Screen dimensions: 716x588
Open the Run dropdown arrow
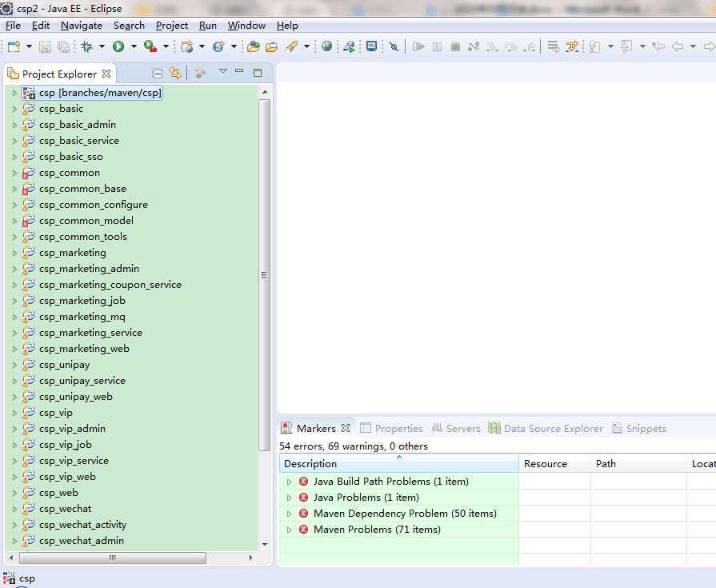point(134,46)
